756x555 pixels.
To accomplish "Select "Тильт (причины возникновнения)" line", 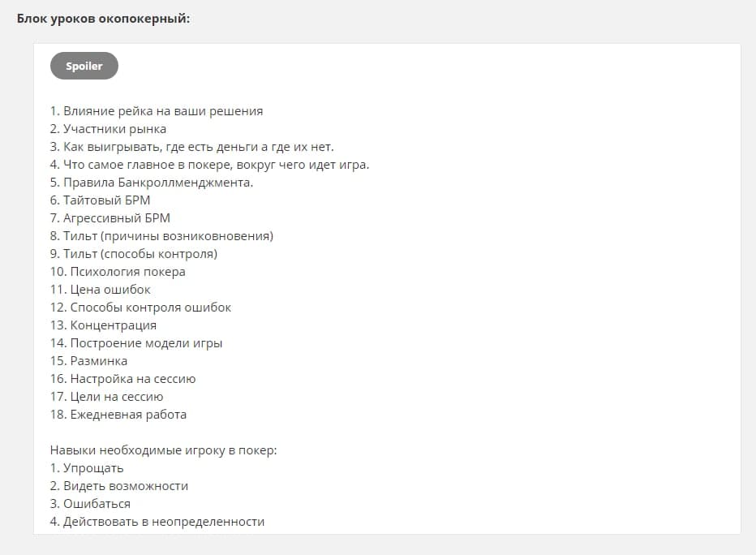I will (162, 236).
